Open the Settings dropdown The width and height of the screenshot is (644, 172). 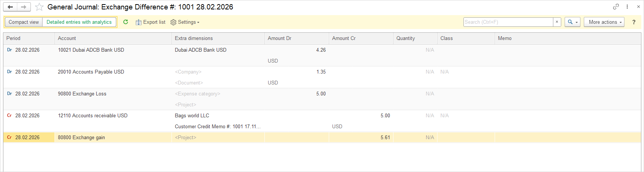point(185,22)
